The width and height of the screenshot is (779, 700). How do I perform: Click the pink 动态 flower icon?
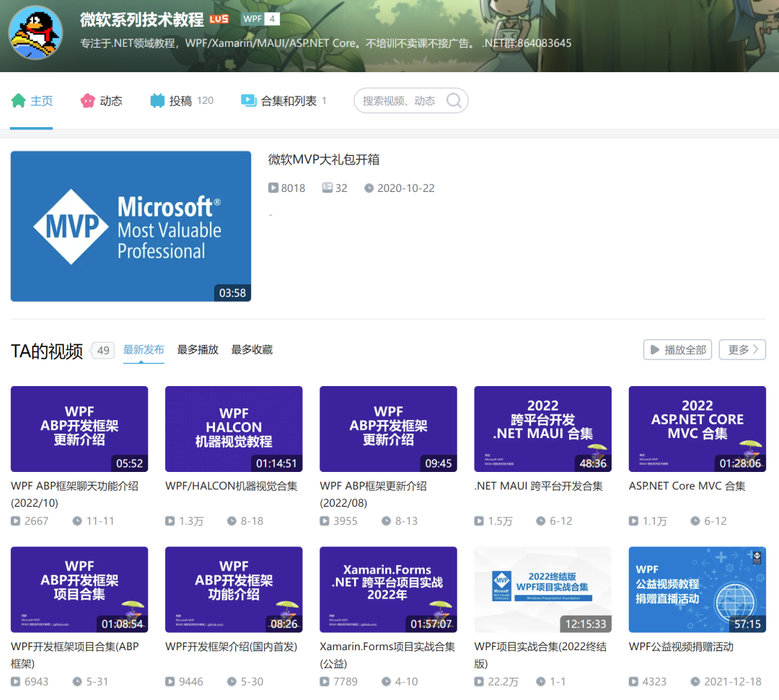(x=88, y=100)
